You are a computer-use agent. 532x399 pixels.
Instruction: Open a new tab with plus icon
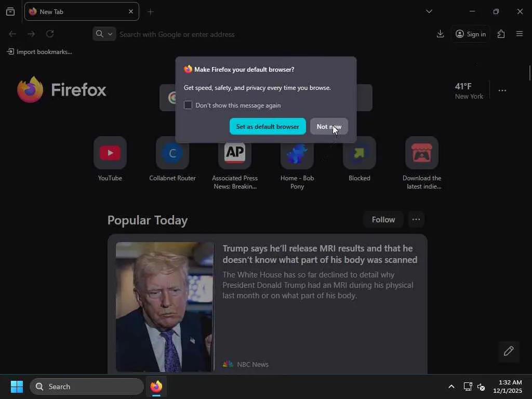pos(151,12)
